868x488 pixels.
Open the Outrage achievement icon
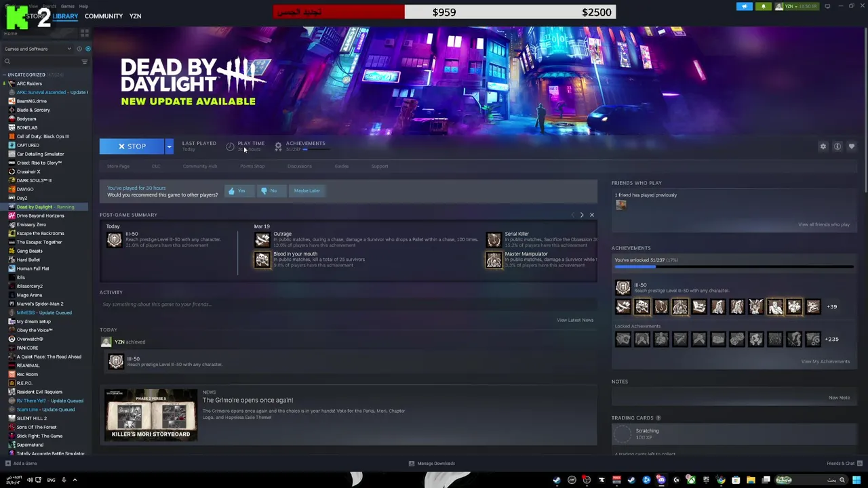point(262,240)
